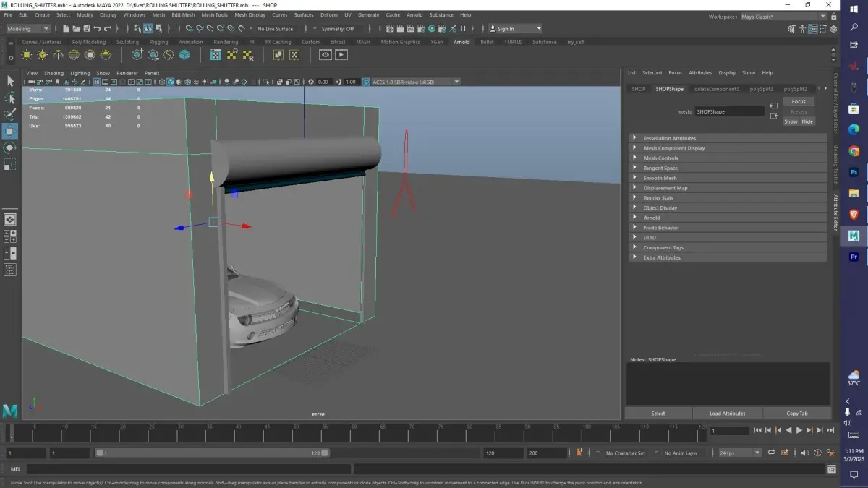Open the Maya app in the Windows taskbar
868x488 pixels.
click(854, 236)
